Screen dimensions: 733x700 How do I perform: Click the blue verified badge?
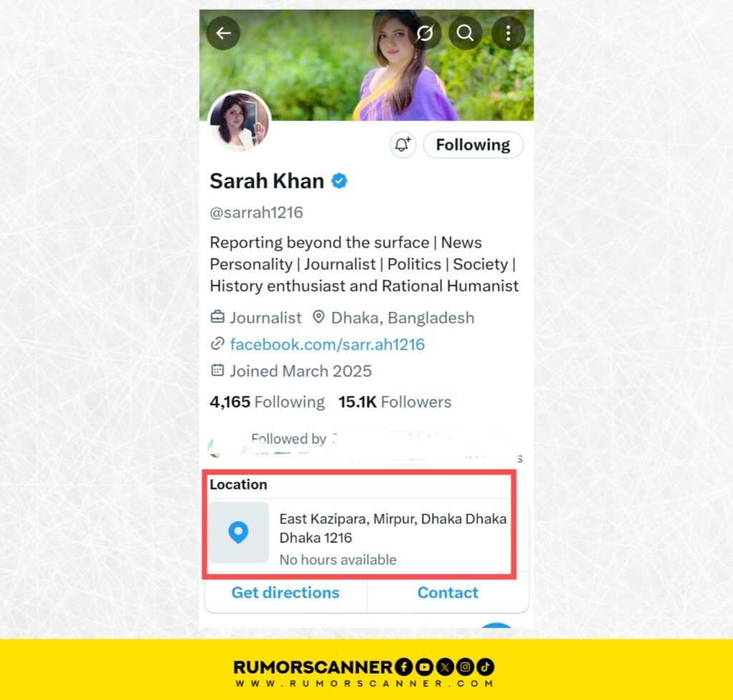point(339,181)
